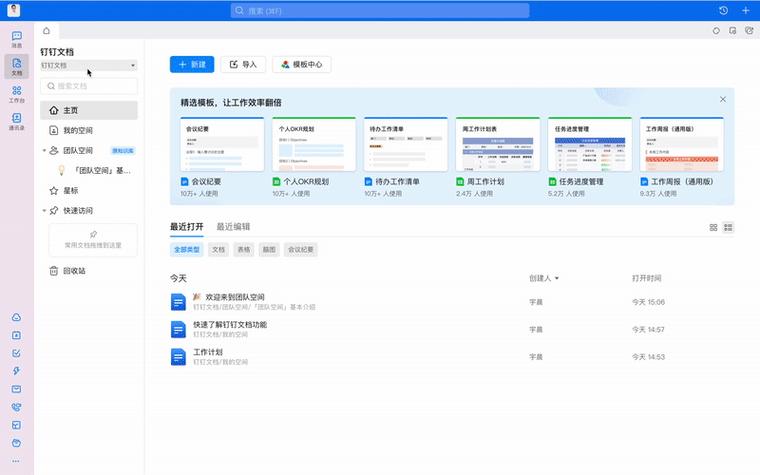Click the 常用文档拖拽到这里 quick access box
760x475 pixels.
pos(93,240)
